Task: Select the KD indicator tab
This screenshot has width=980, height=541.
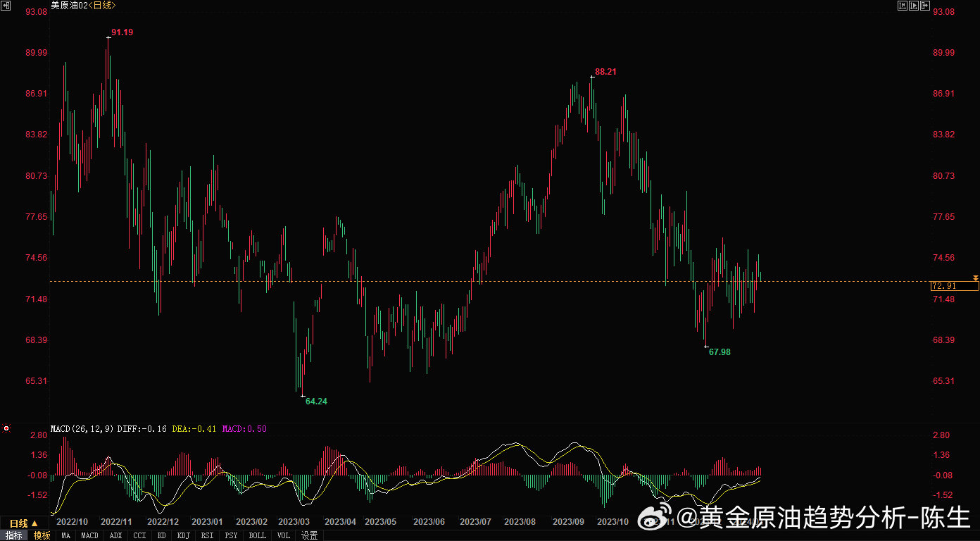Action: point(161,535)
